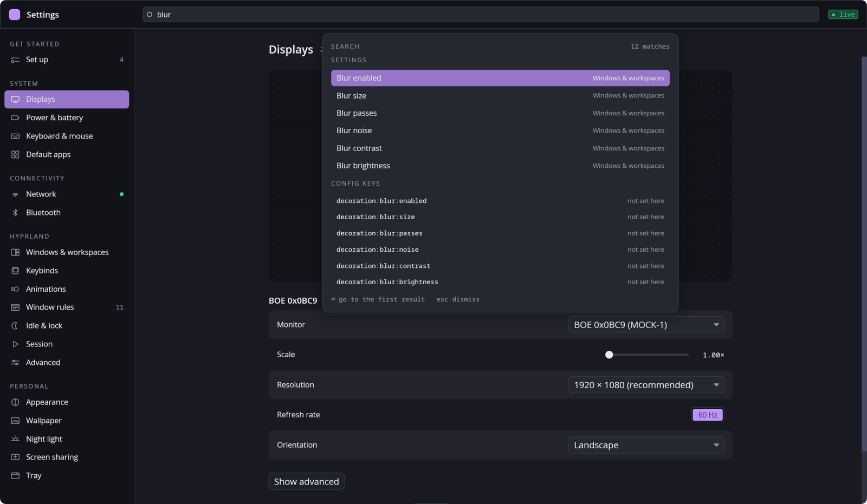Select the 60 Hz refresh rate button
Screen dimensions: 867x504
tap(708, 415)
